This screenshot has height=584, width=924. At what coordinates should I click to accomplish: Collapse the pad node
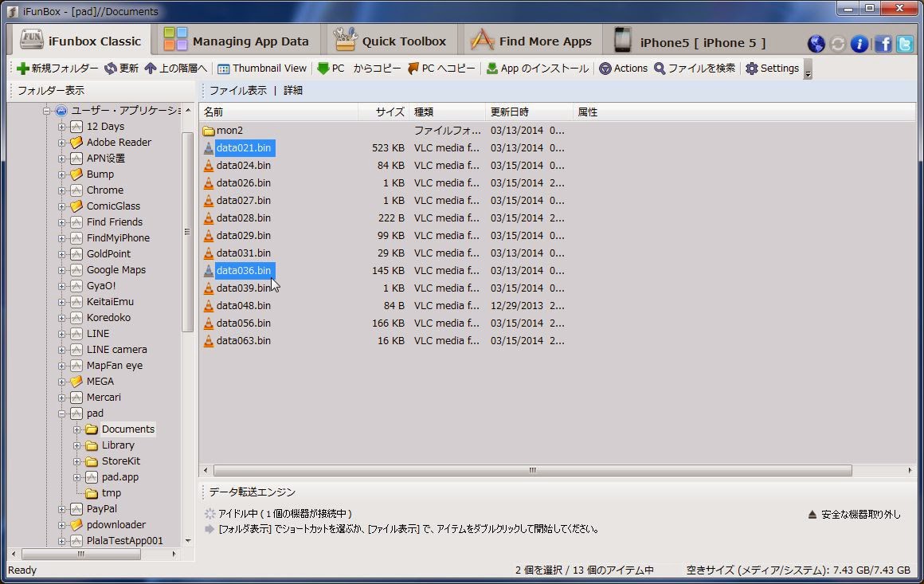[61, 414]
